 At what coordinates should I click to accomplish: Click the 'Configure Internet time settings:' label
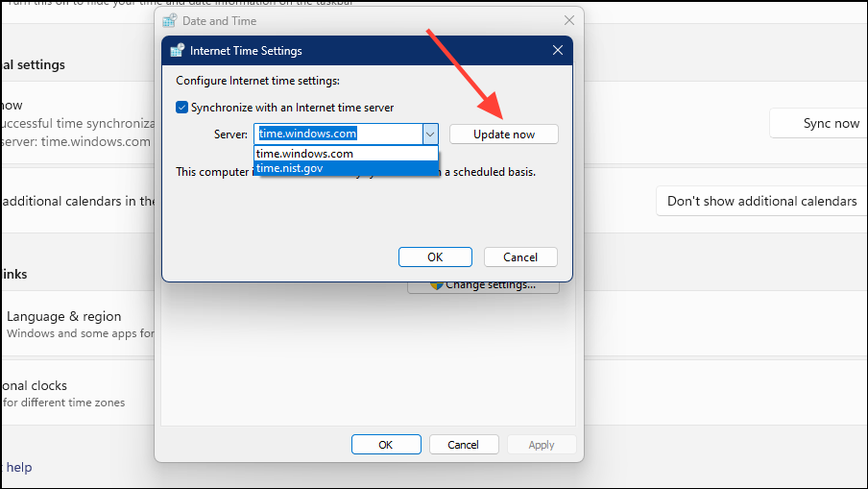tap(258, 81)
